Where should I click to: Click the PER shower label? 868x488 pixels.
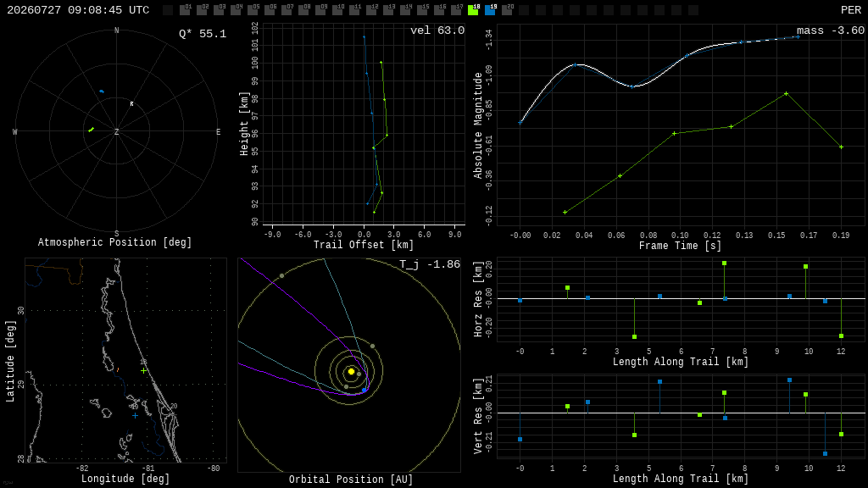click(851, 10)
